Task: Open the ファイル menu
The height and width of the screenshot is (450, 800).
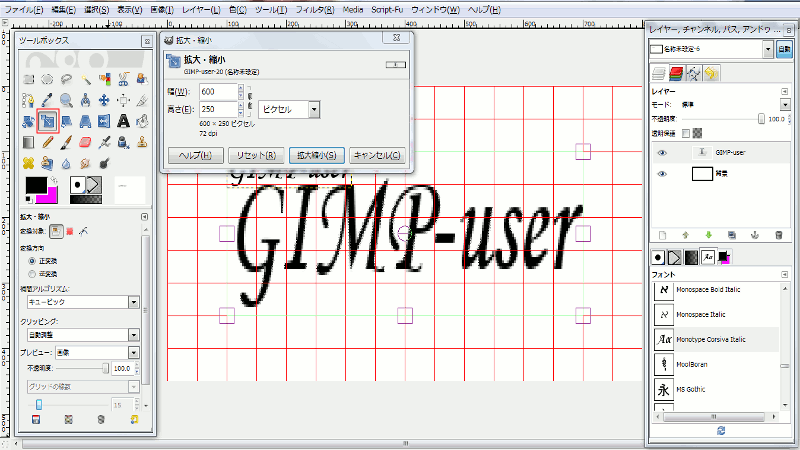Action: [x=24, y=10]
